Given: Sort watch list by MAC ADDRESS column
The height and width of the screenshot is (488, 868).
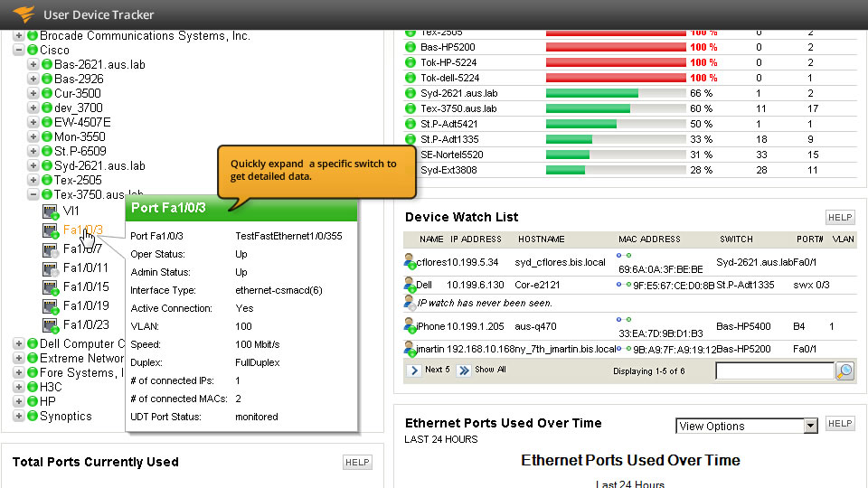Looking at the screenshot, I should point(649,239).
